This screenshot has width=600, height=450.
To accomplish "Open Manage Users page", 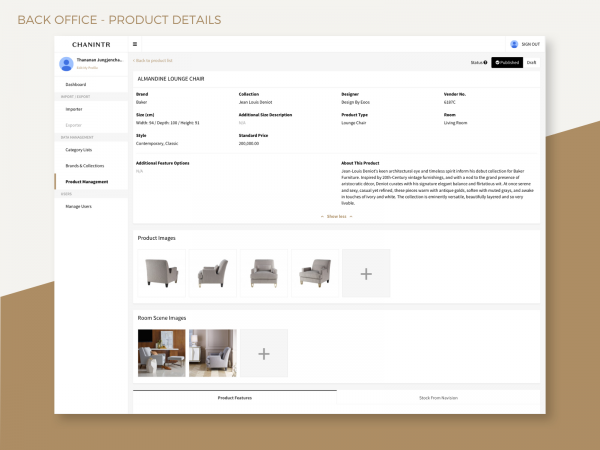I will tap(79, 206).
